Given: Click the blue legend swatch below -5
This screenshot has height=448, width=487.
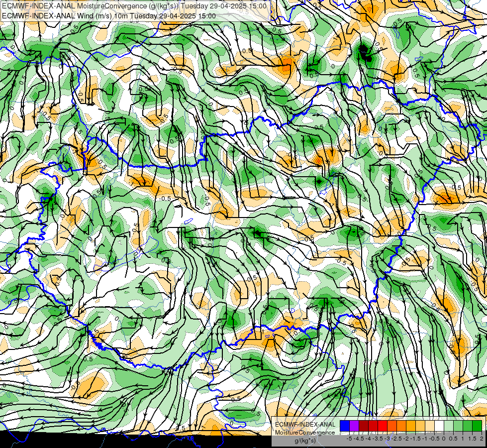Looking at the screenshot, I should click(345, 426).
